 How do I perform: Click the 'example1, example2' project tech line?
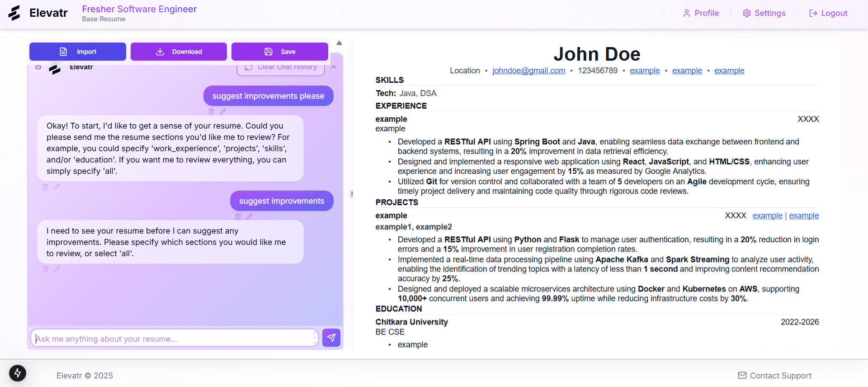click(414, 227)
